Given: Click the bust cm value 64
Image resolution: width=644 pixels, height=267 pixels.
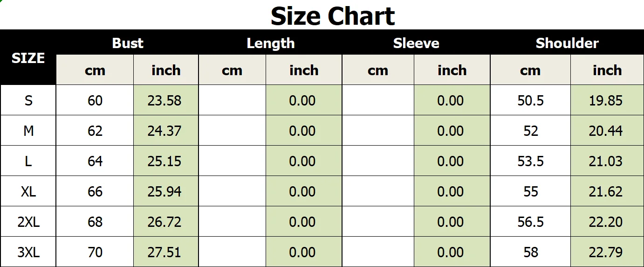Looking at the screenshot, I should tap(95, 161).
